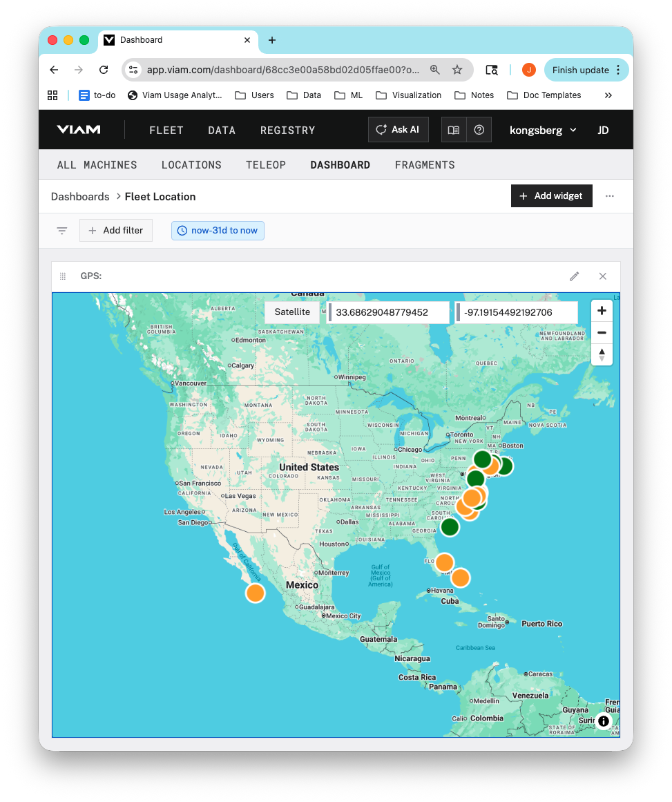
Task: Toggle Satellite map view
Action: click(291, 312)
